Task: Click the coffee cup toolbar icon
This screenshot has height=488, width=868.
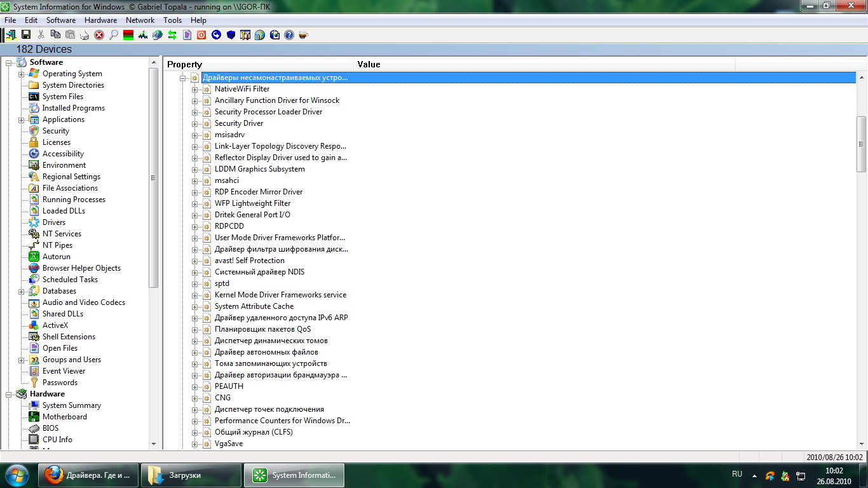Action: (x=304, y=35)
